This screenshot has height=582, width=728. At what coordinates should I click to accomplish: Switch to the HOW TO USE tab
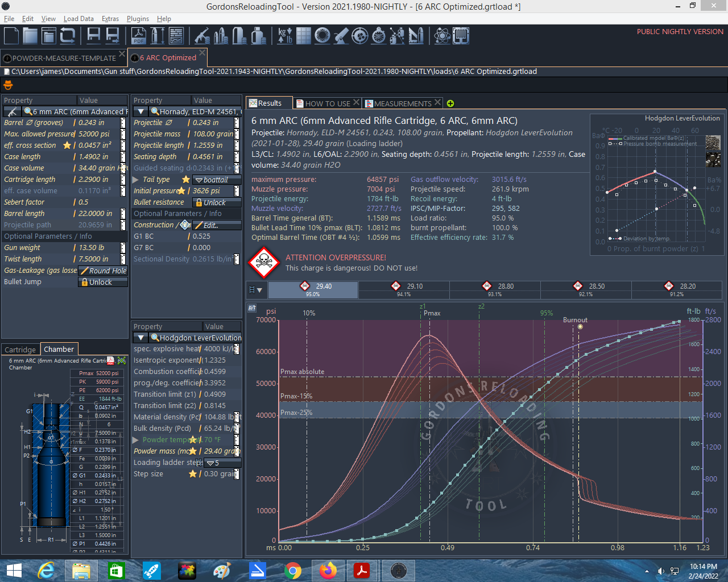click(328, 103)
